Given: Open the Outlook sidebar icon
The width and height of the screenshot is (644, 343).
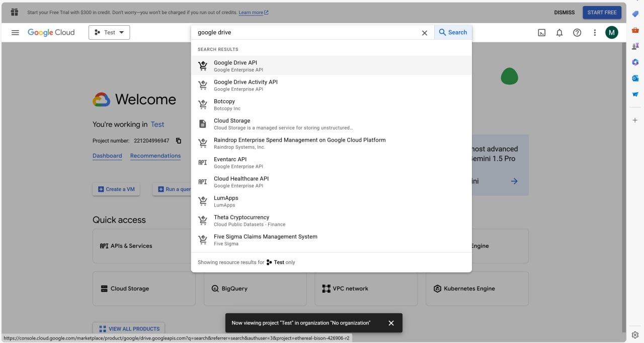Looking at the screenshot, I should 635,78.
